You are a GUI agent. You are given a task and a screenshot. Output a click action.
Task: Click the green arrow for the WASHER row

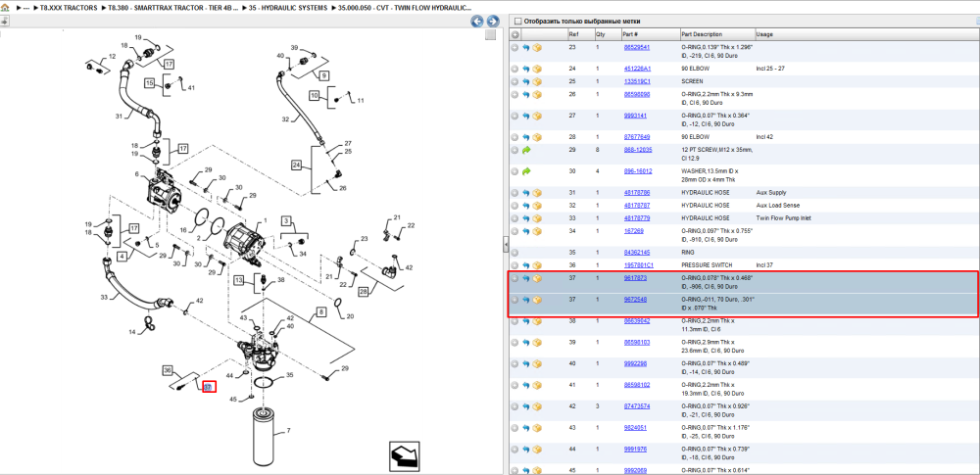pyautogui.click(x=526, y=171)
